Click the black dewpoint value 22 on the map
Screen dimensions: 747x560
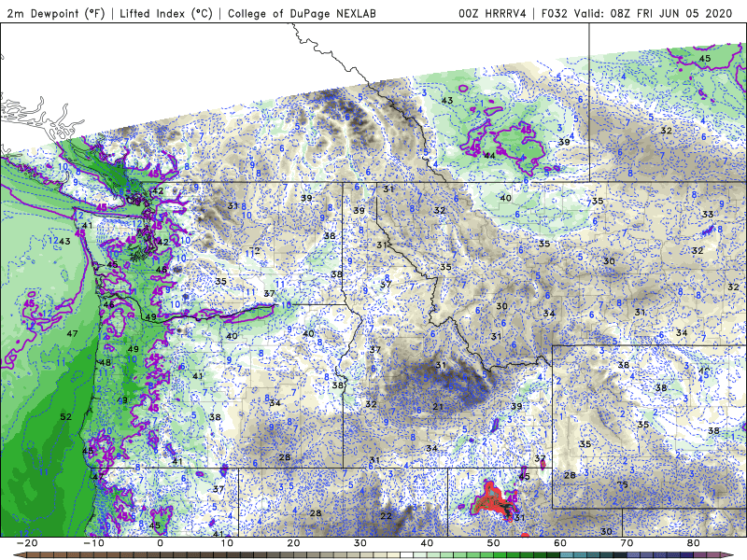[x=386, y=516]
